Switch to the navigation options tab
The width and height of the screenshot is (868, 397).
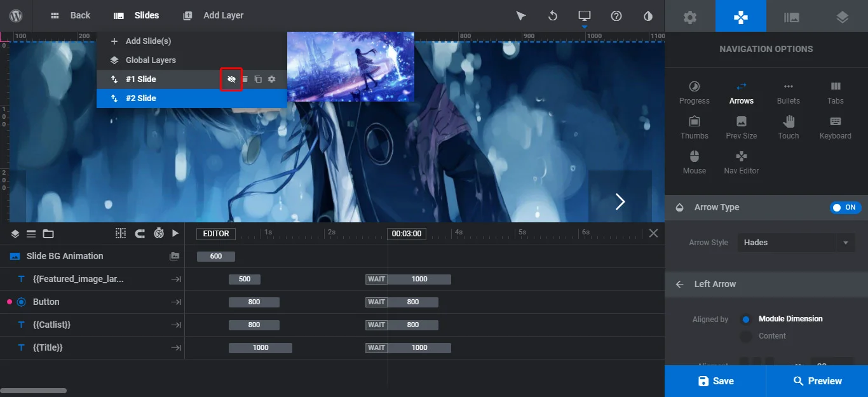pos(741,16)
